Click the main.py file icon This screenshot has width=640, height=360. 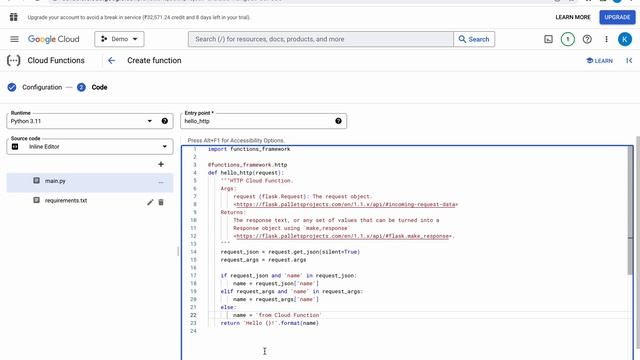click(x=36, y=180)
